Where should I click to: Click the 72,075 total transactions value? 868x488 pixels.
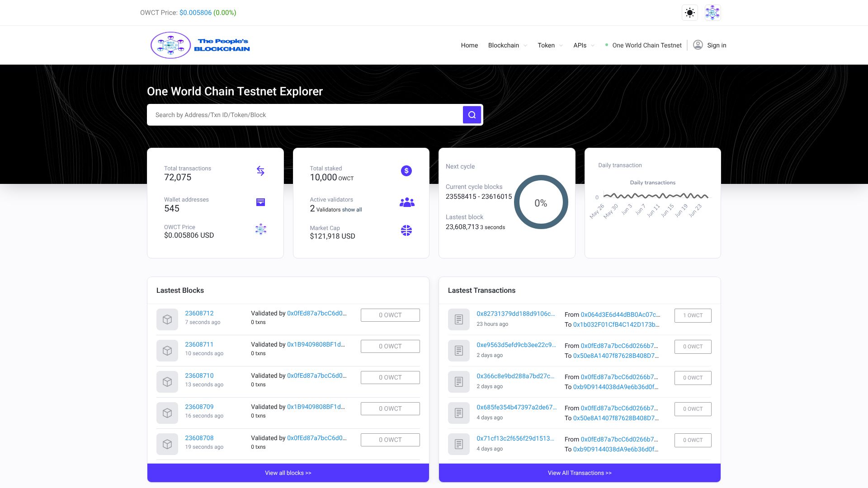(178, 178)
